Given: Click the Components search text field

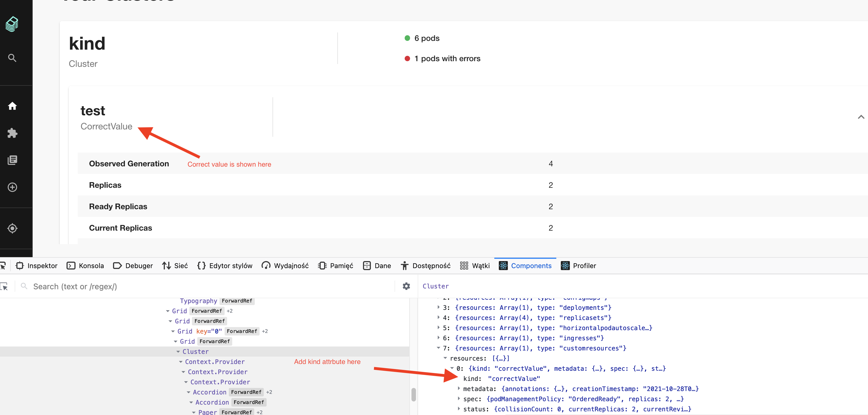Looking at the screenshot, I should [x=135, y=286].
